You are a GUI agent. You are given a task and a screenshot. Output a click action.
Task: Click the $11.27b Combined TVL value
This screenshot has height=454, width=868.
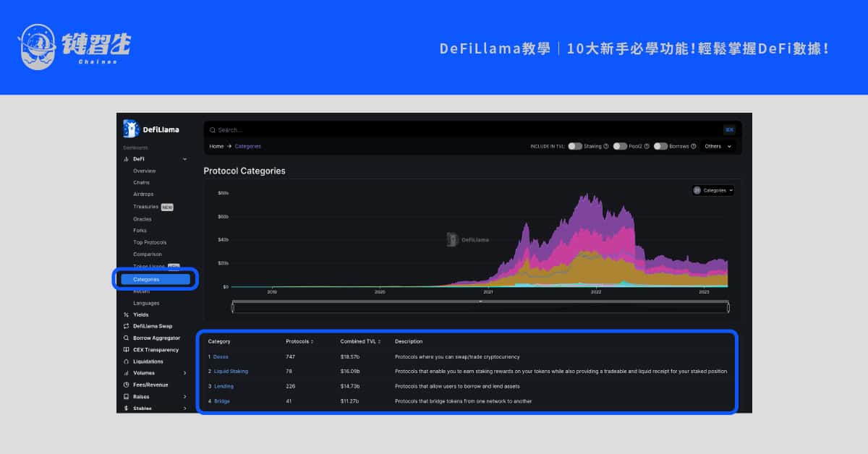coord(350,401)
